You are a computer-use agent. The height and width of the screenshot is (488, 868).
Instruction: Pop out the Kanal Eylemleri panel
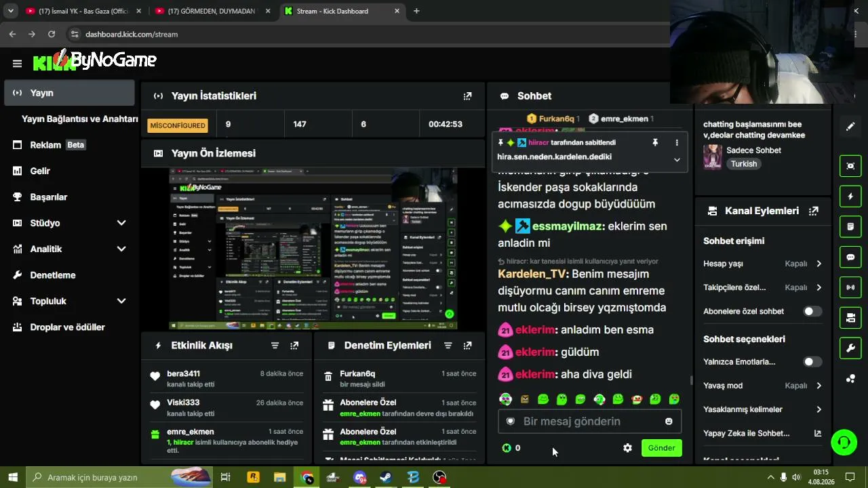pos(814,211)
